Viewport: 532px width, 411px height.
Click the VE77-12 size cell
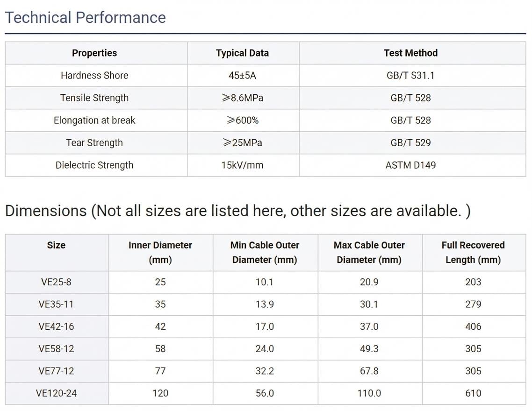tap(56, 371)
